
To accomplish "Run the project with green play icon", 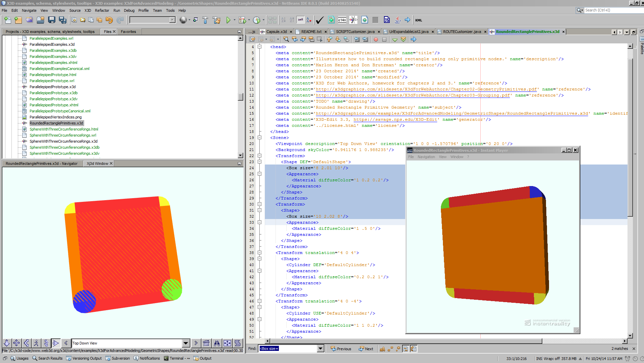I will point(228,20).
